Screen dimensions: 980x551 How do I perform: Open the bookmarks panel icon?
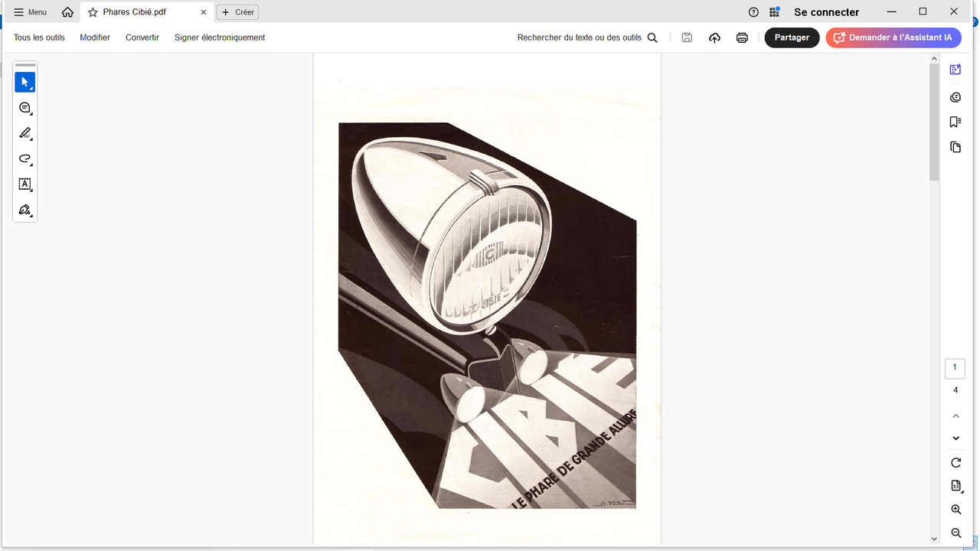(x=955, y=122)
